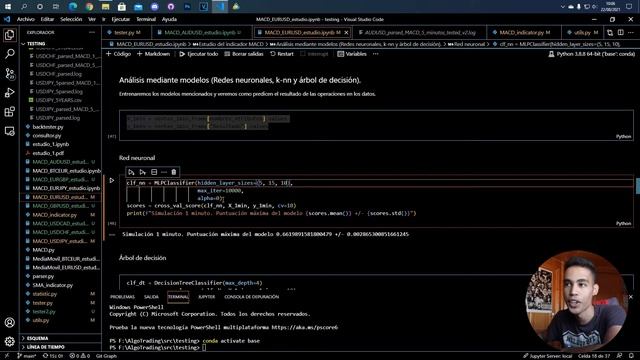Click the execute cell and below icon
This screenshot has height=360, width=640.
142,172
